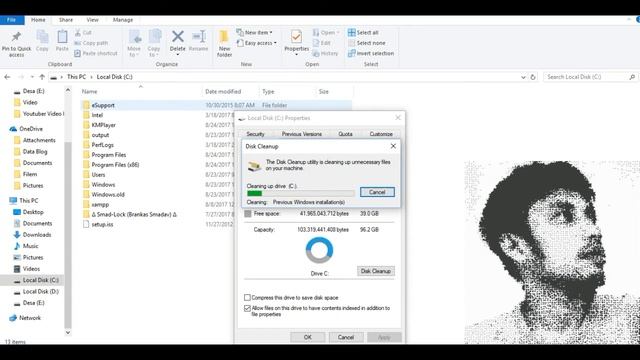Screen dimensions: 640x360
Task: Click the Cut scissors icon
Action: point(78,32)
